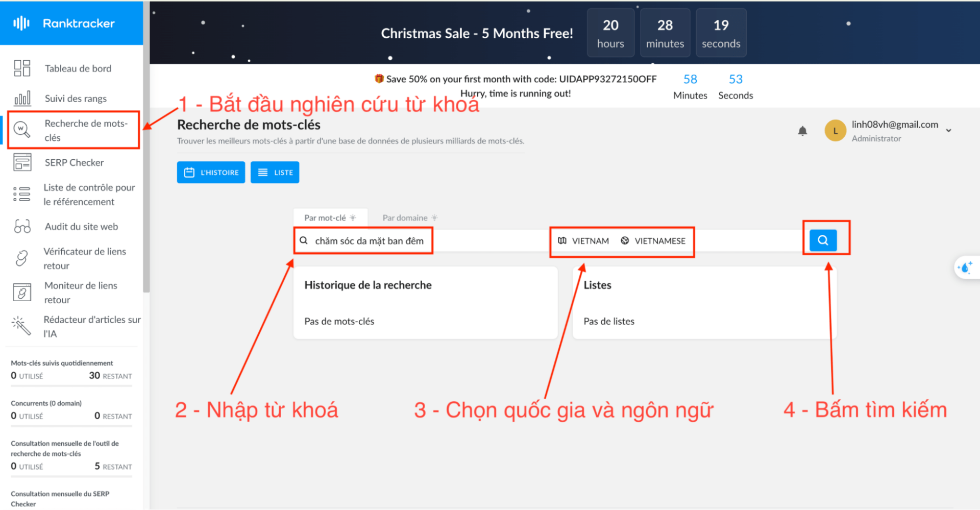Expand the account dropdown chevron

948,131
